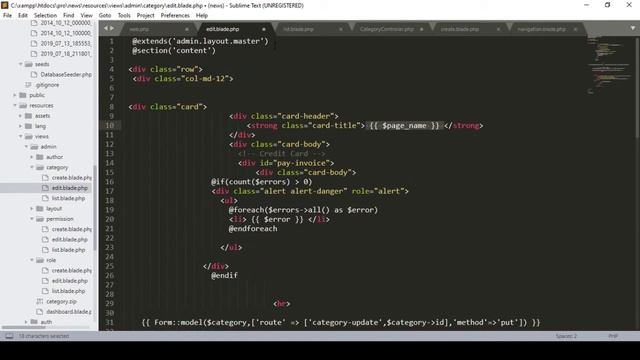Open edit.blade.php under permission folder
The height and width of the screenshot is (360, 640).
(x=69, y=240)
